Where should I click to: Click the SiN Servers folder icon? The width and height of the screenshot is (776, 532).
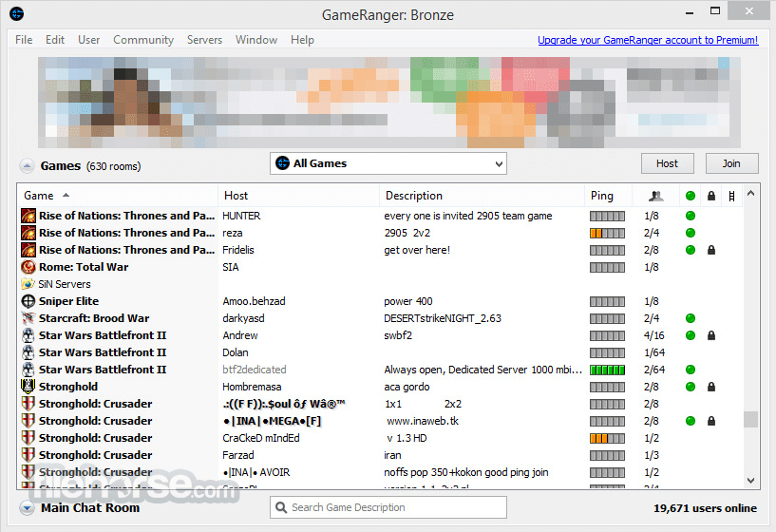(x=28, y=284)
